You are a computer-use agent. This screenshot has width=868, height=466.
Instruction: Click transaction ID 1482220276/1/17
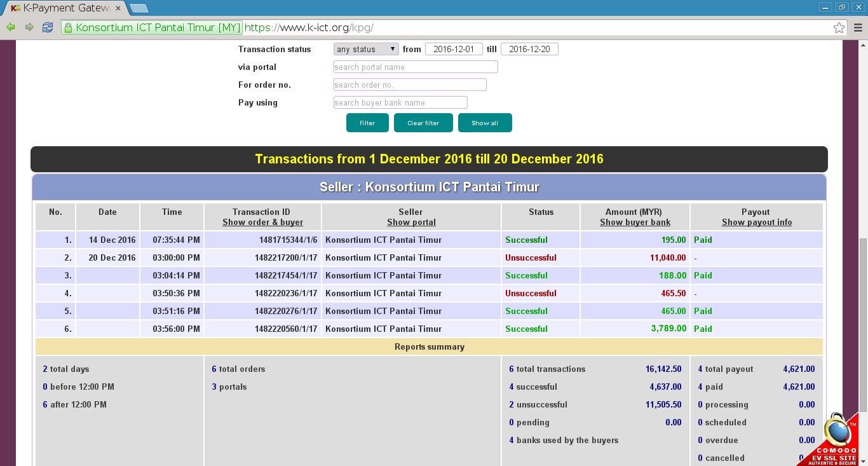click(x=286, y=311)
